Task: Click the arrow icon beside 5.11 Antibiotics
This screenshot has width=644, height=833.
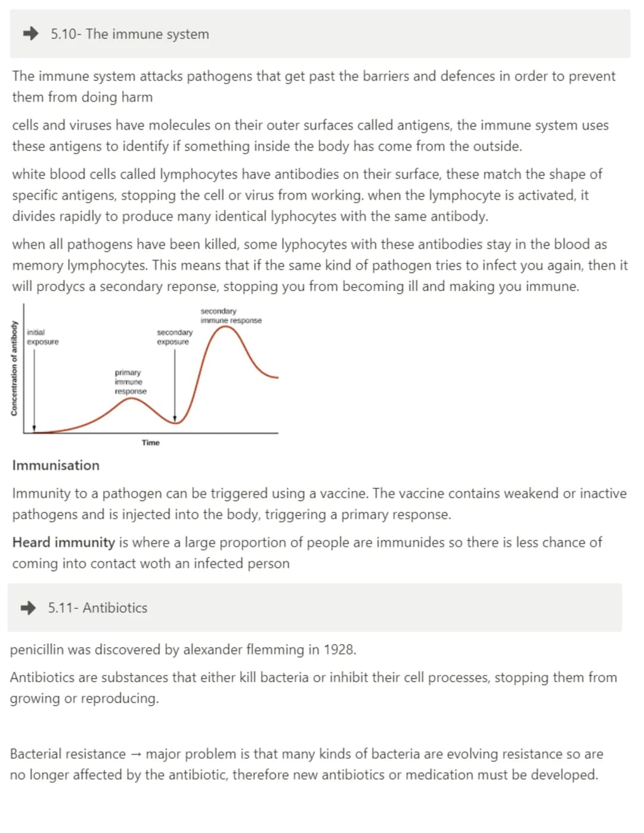Action: tap(28, 608)
